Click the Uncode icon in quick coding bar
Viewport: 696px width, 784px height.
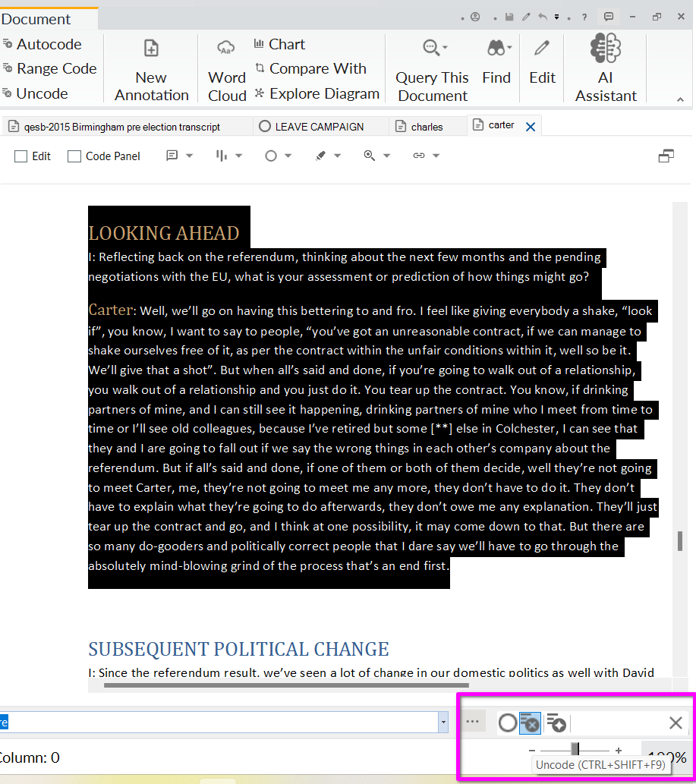pos(530,723)
